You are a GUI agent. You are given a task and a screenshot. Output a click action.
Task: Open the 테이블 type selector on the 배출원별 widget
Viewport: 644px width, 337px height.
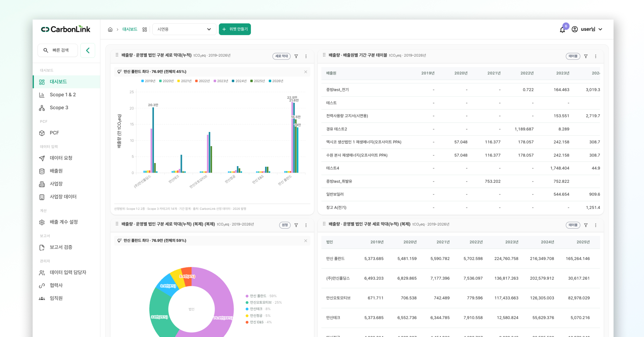point(573,56)
